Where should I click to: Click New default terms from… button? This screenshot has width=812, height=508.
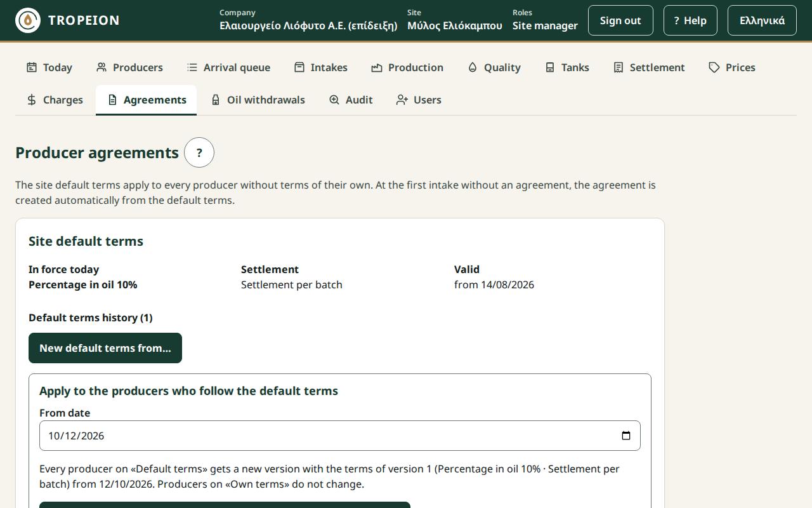coord(105,348)
